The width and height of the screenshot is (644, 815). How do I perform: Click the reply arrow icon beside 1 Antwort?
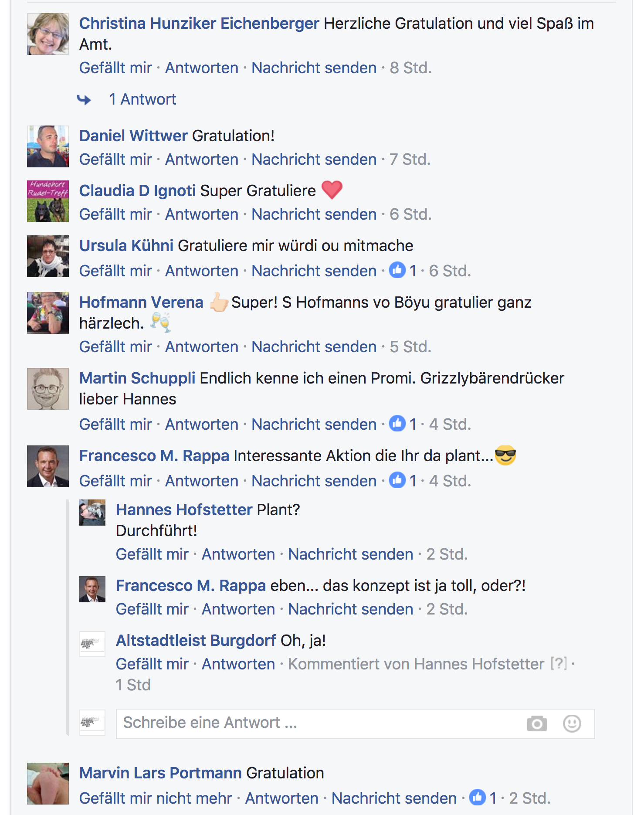click(x=84, y=100)
